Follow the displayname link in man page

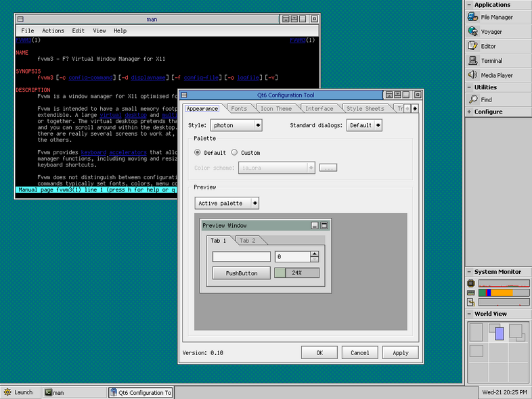pos(148,78)
